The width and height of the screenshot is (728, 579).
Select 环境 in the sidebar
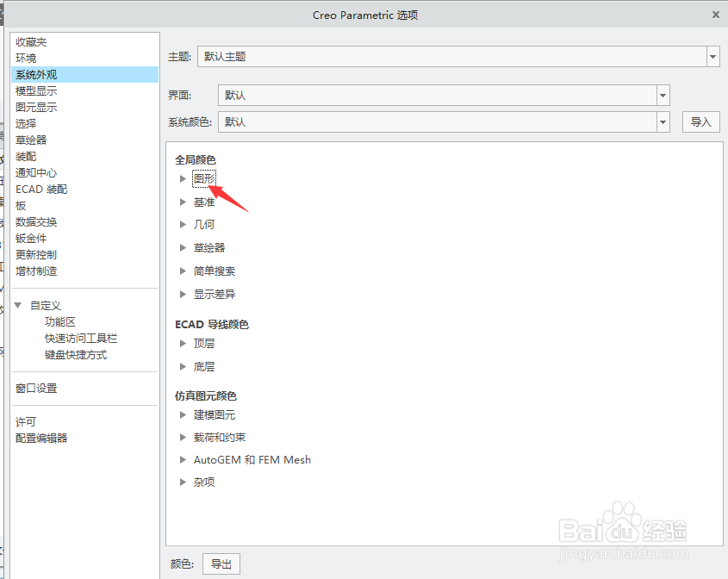point(26,59)
